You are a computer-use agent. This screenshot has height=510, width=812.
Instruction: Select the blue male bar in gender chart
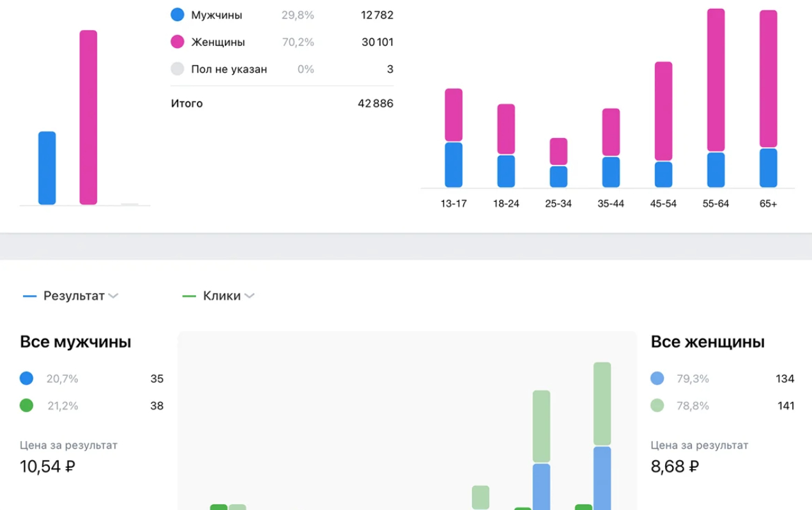point(47,168)
